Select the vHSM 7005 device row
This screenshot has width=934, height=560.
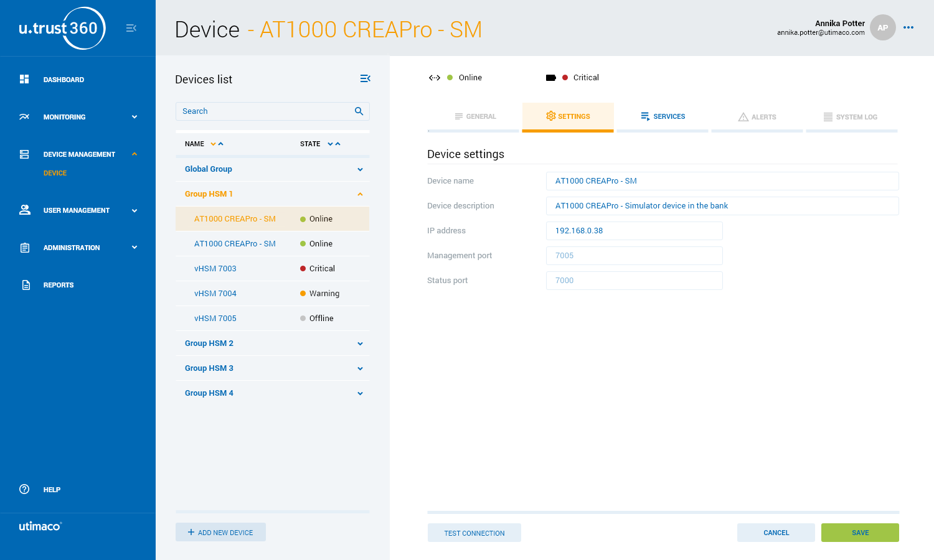pyautogui.click(x=272, y=319)
